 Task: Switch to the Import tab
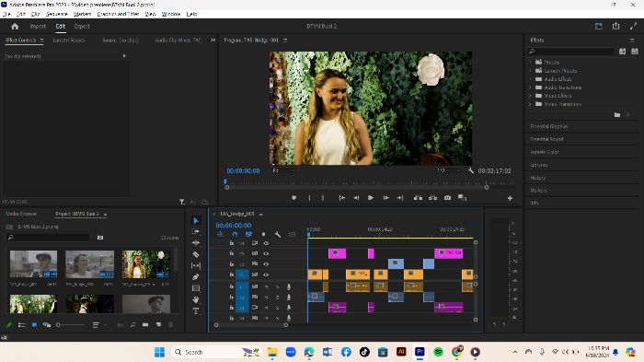pyautogui.click(x=38, y=27)
